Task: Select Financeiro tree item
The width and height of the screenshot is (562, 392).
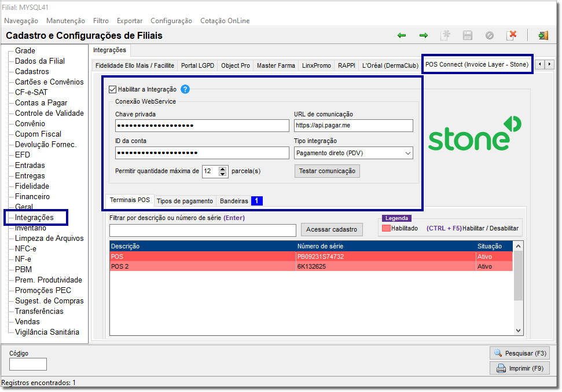Action: [x=32, y=196]
